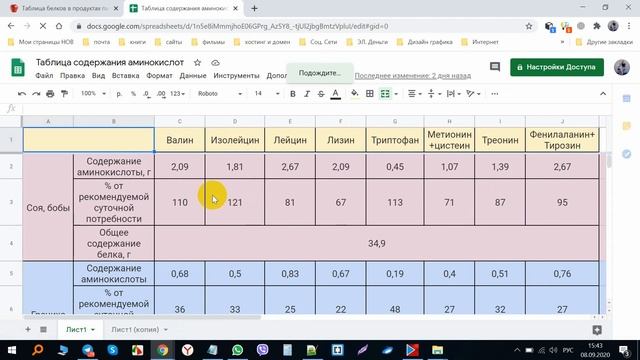Viewport: 640px width, 360px height.
Task: Open text rotation dropdown
Action: click(473, 94)
